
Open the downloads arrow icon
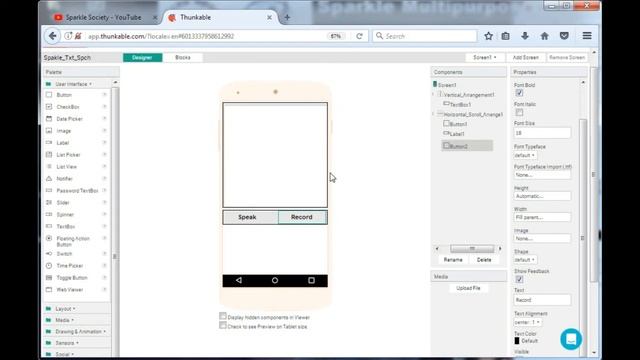(x=525, y=36)
